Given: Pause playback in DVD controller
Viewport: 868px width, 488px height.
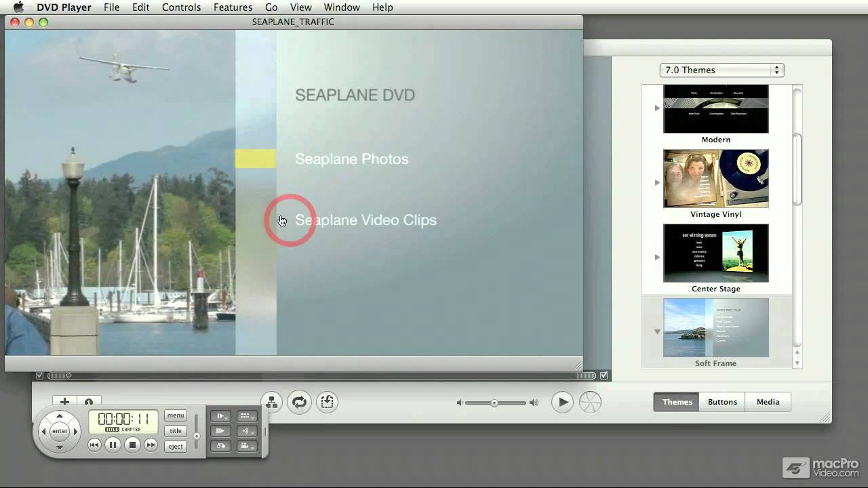Looking at the screenshot, I should tap(113, 445).
